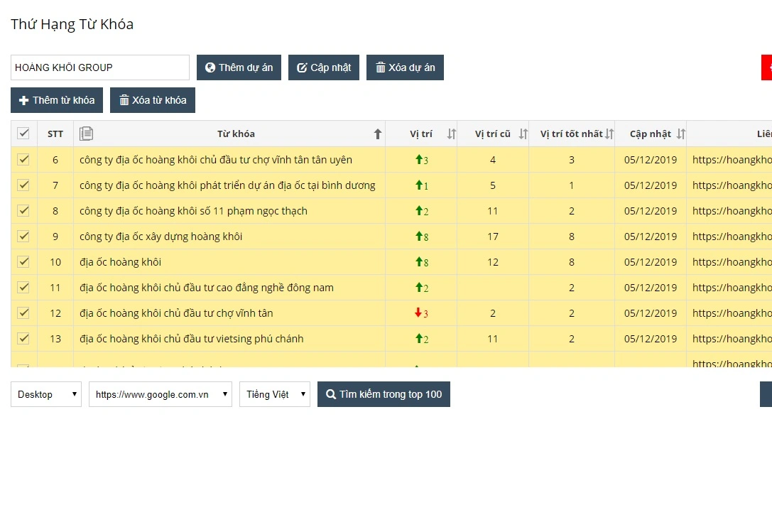Start Tìm kiếm trong top 100
The width and height of the screenshot is (772, 532).
(x=384, y=394)
